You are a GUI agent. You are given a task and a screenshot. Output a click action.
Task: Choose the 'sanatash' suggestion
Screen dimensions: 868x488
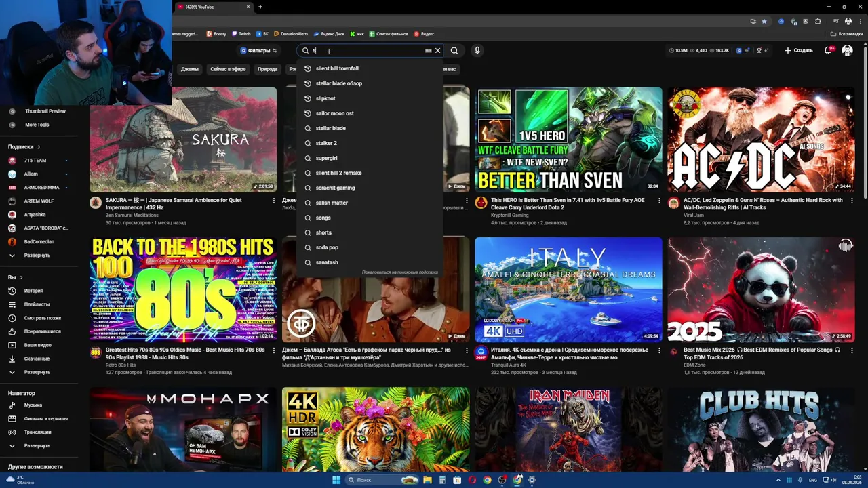tap(370, 262)
